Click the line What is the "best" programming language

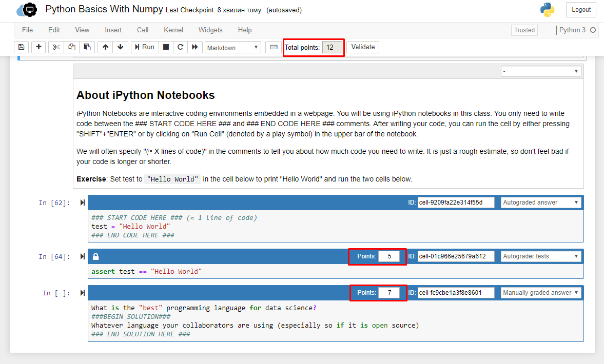[x=204, y=308]
